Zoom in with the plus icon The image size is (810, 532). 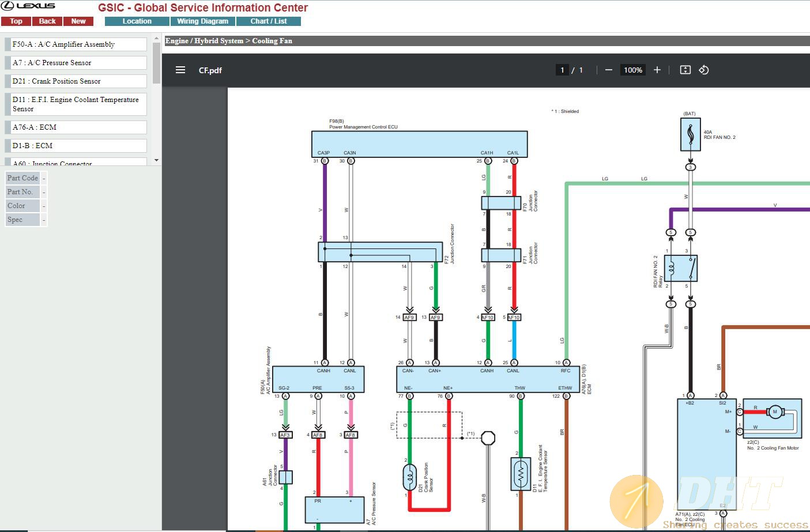(x=657, y=70)
